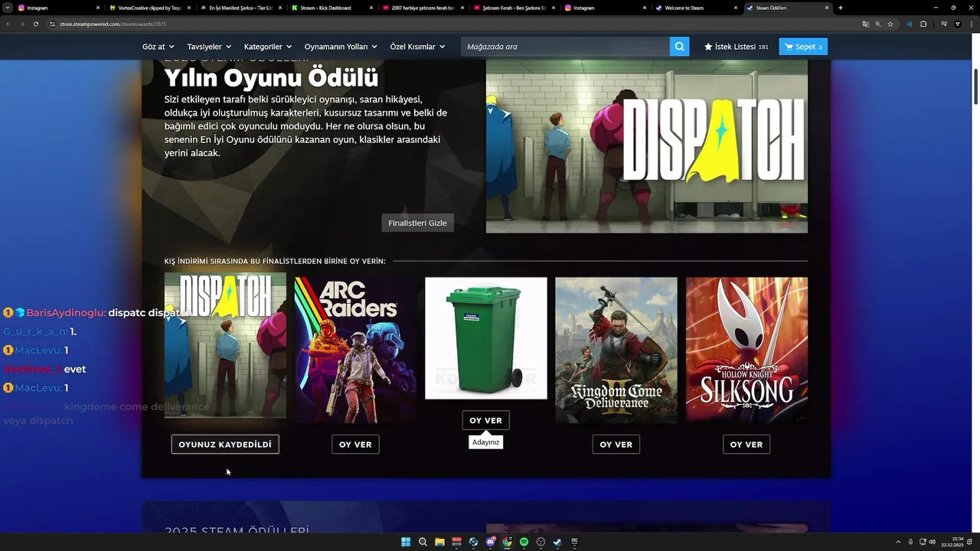
Task: Click the page vertical scrollbar thumb
Action: (x=976, y=86)
